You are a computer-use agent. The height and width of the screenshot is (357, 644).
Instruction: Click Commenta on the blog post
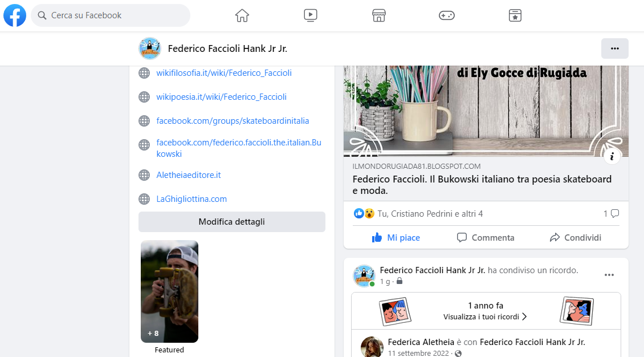click(486, 238)
